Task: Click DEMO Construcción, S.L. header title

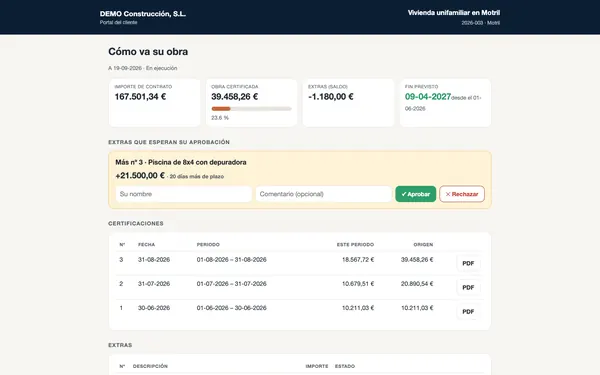Action: click(143, 14)
